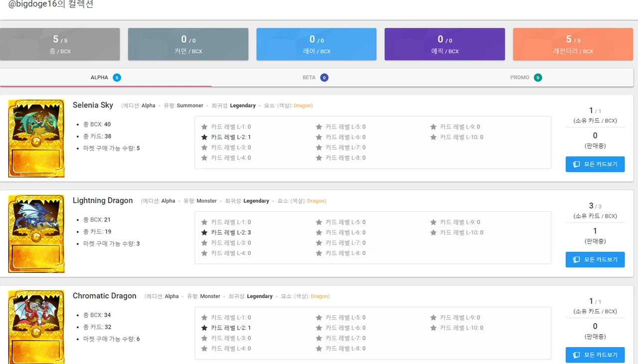Click Selenia Sky L-10 star icon
638x364 pixels.
(x=434, y=137)
